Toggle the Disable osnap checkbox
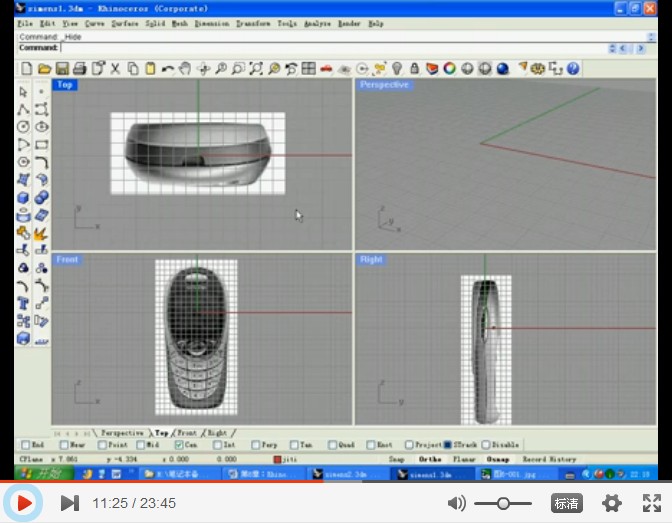The width and height of the screenshot is (672, 523). pos(486,445)
